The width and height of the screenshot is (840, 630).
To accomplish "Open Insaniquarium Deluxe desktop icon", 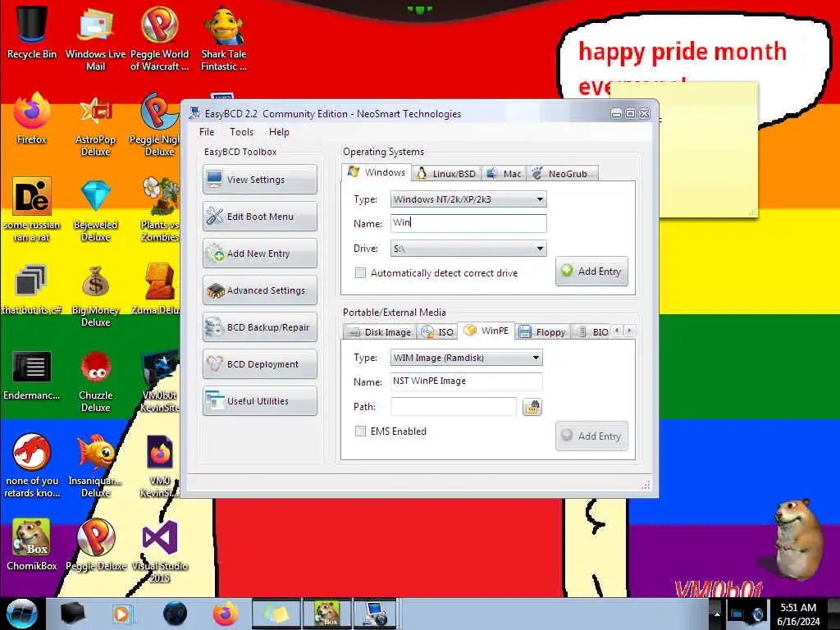I will pos(96,465).
